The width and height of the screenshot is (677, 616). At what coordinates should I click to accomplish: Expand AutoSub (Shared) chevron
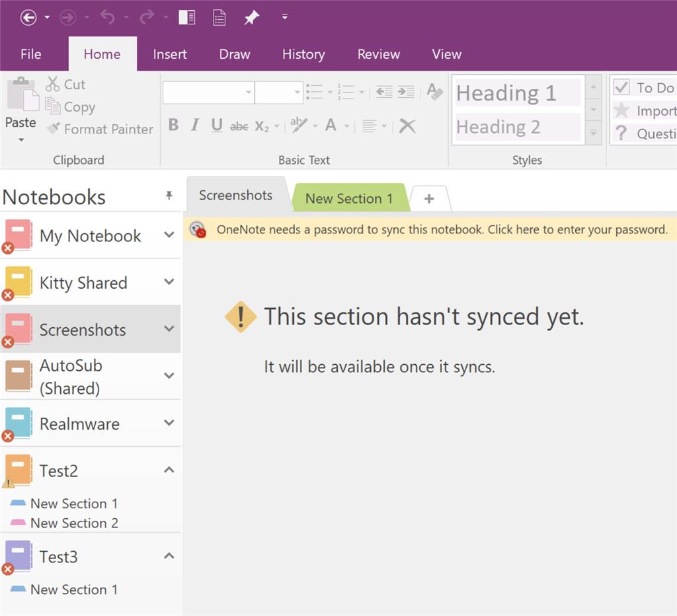(169, 375)
